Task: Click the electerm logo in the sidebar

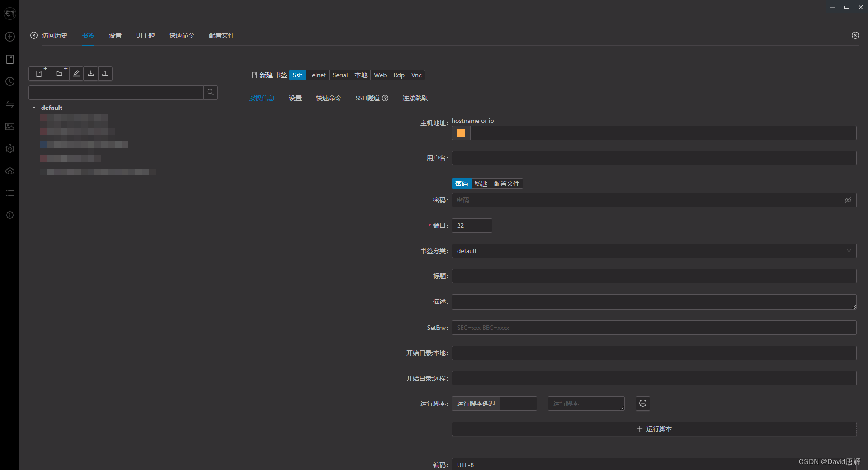Action: (9, 14)
